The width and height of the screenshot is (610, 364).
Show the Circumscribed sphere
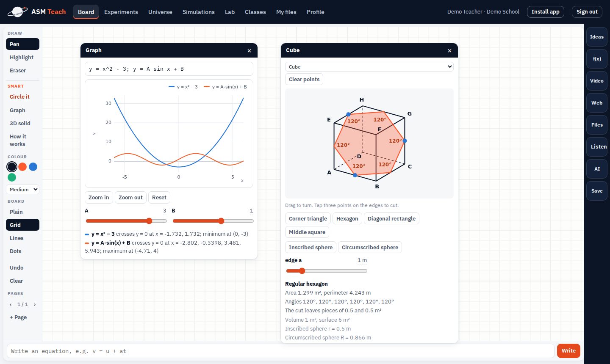370,247
